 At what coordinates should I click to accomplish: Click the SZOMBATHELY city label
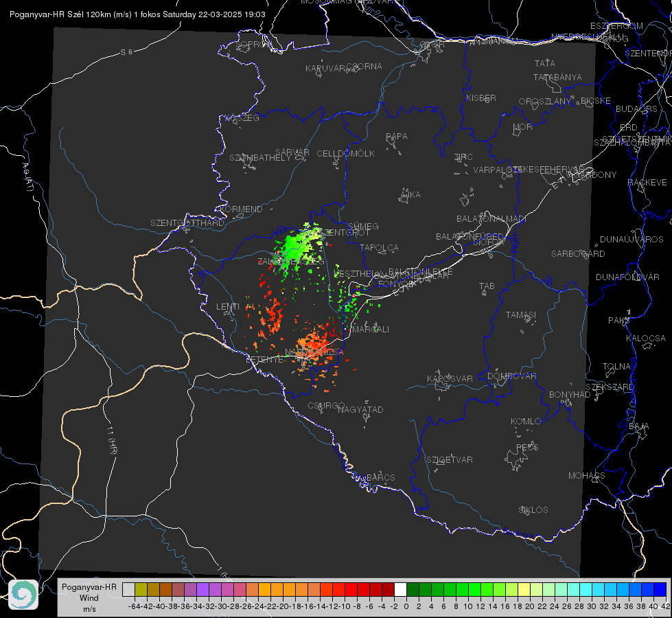coord(260,158)
